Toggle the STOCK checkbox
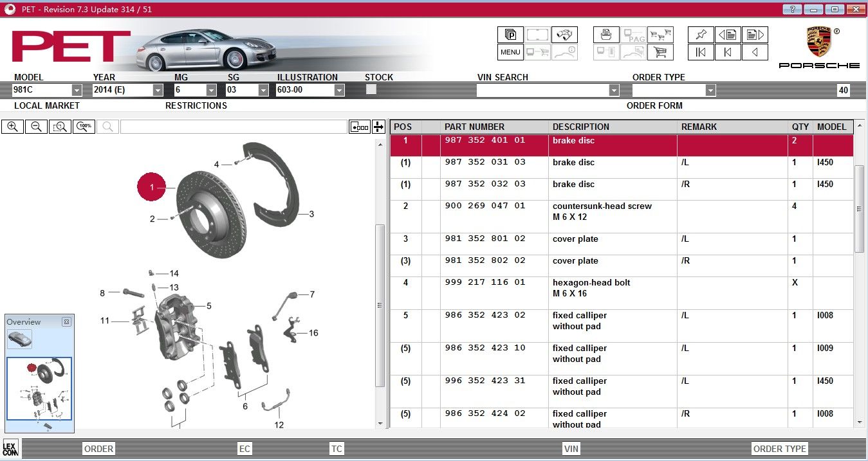Viewport: 868px width, 461px height. [x=371, y=90]
